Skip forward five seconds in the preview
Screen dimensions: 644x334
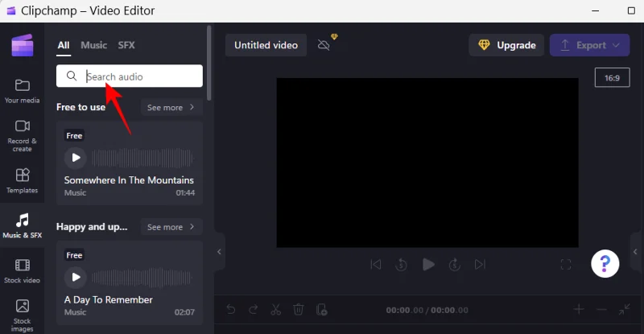coord(454,265)
